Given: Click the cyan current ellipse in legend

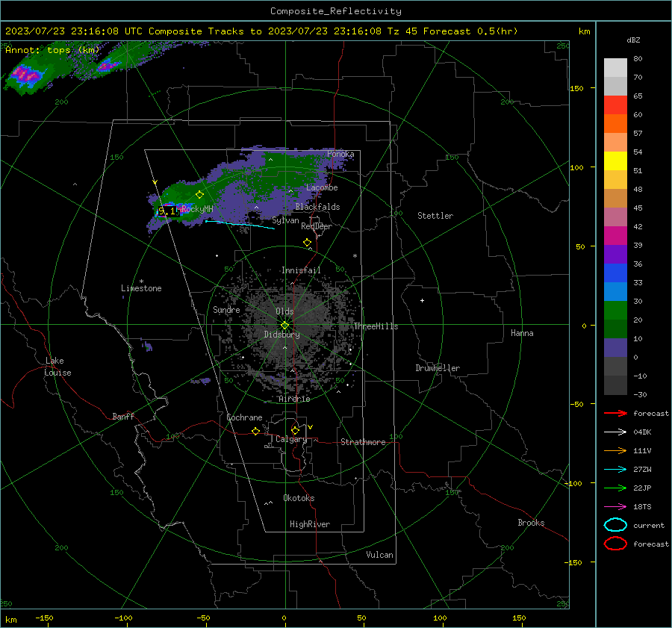Looking at the screenshot, I should [615, 525].
